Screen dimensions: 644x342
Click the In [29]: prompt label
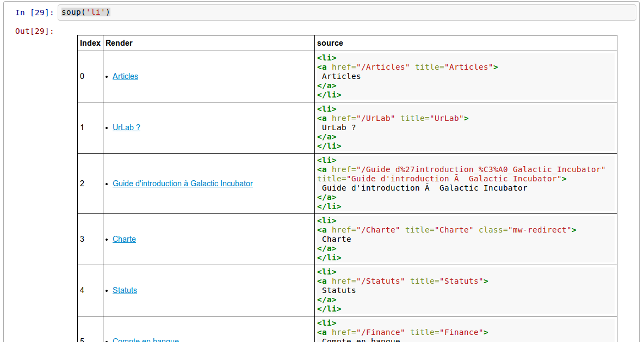pos(34,13)
